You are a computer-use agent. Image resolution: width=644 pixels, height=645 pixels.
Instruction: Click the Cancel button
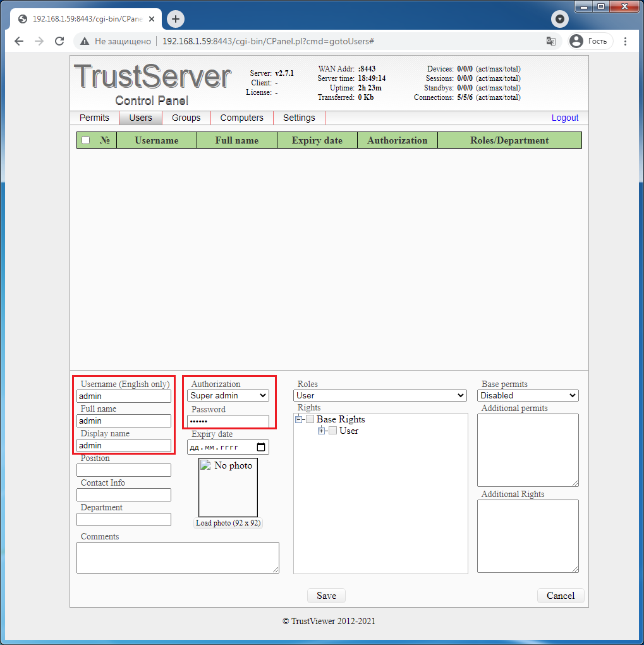[561, 596]
